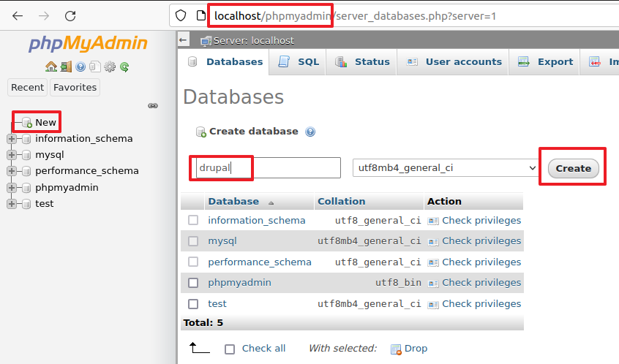Click Check privileges link for phpmyadmin row

tap(481, 282)
